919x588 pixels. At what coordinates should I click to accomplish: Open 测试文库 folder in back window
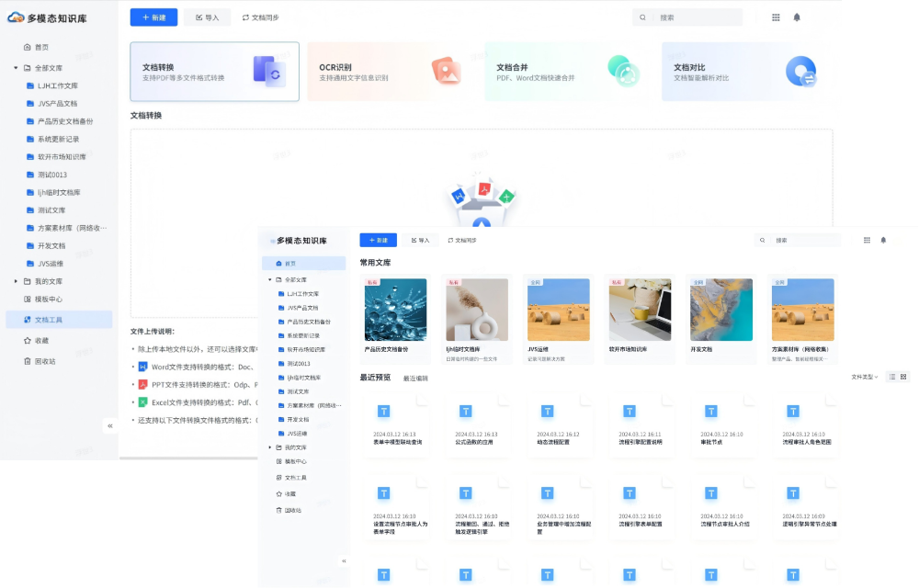(46, 209)
